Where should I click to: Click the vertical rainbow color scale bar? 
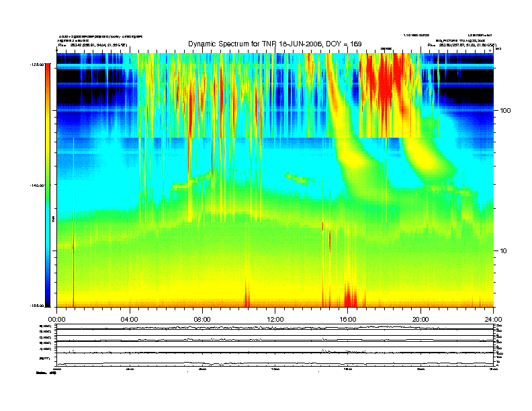48,185
